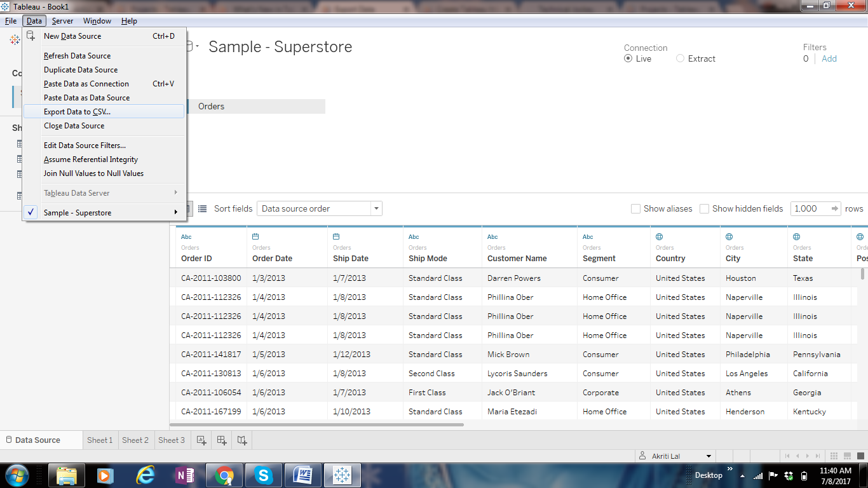Open Microsoft Word from the taskbar
The height and width of the screenshot is (488, 868).
303,475
